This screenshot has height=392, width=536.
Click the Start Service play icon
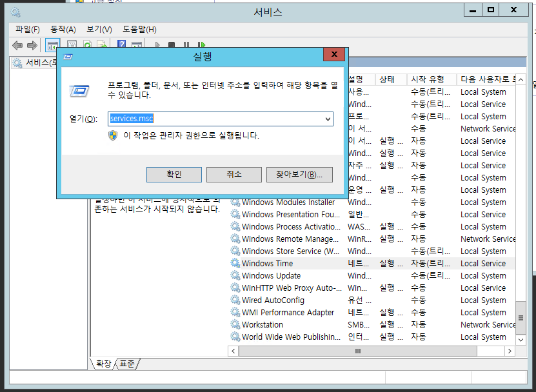point(157,44)
